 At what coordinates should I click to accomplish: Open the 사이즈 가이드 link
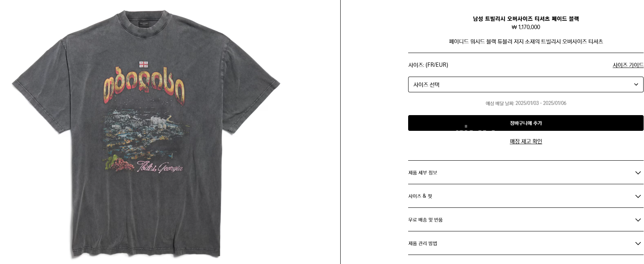coord(628,65)
